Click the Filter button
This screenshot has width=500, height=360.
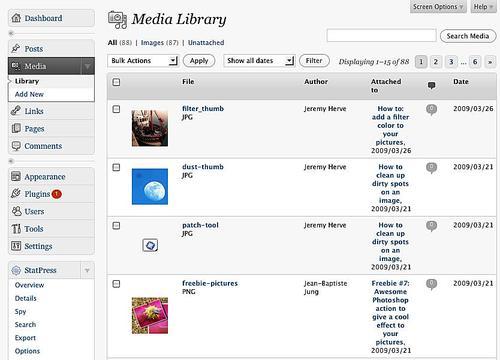point(314,61)
